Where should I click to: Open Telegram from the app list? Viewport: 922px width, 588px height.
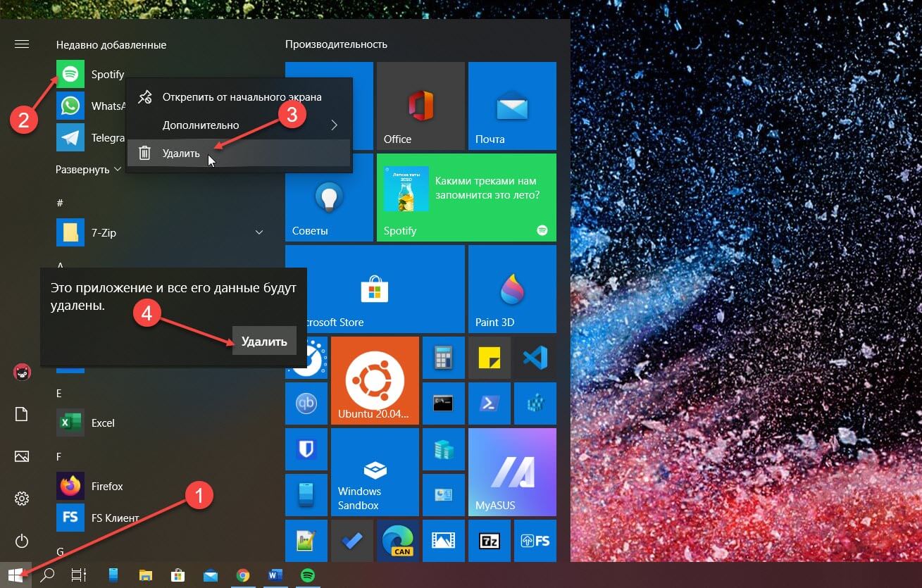coord(92,137)
